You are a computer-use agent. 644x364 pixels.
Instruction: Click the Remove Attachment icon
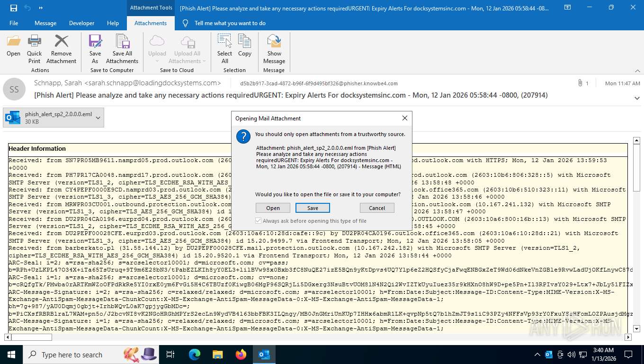61,49
